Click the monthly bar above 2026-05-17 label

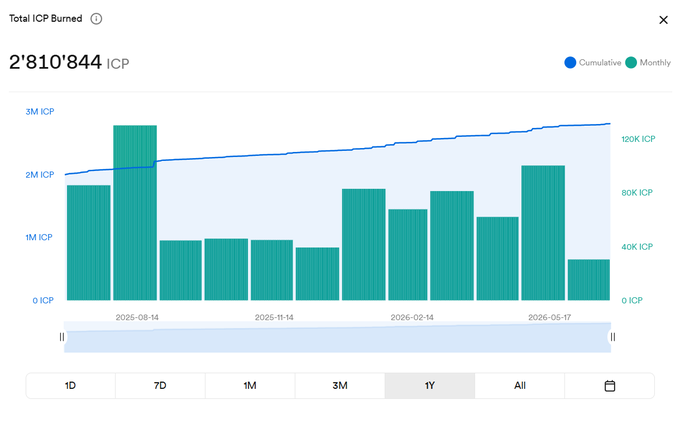tap(543, 233)
